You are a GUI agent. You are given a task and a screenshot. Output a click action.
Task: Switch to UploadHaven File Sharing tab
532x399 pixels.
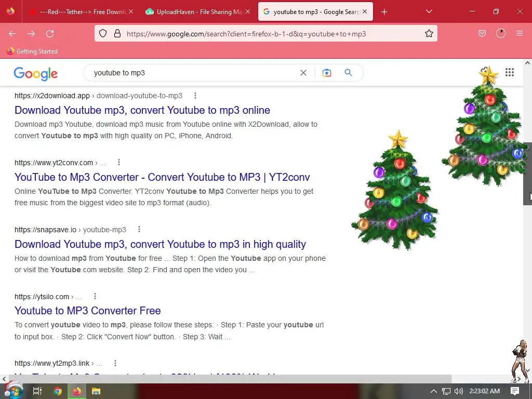point(198,12)
